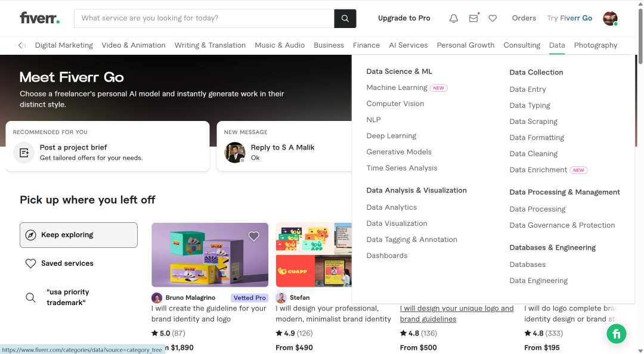Screen dimensions: 644x354
Task: Save Bruno Malagrino's gig with heart
Action: [254, 236]
